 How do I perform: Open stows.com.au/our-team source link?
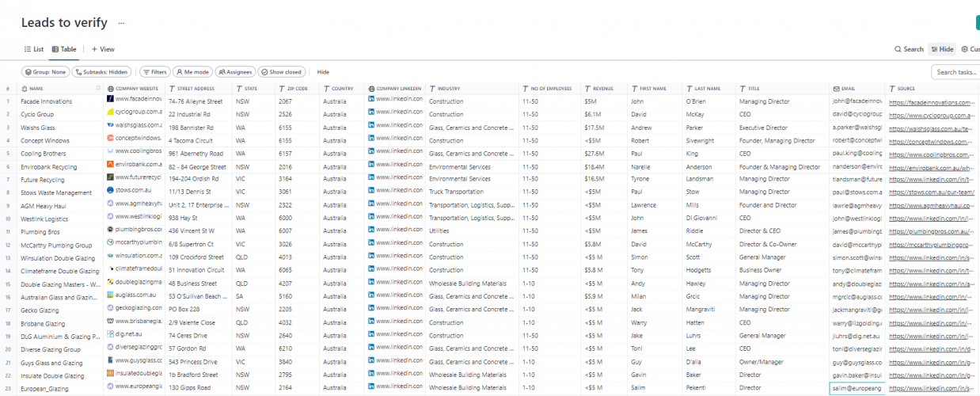coord(931,192)
